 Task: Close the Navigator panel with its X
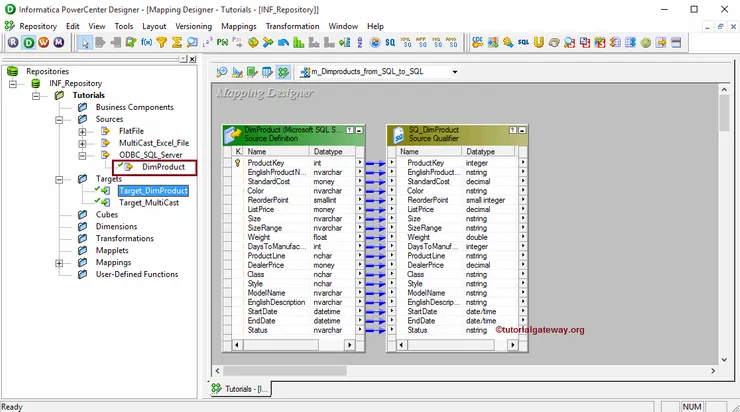click(193, 59)
